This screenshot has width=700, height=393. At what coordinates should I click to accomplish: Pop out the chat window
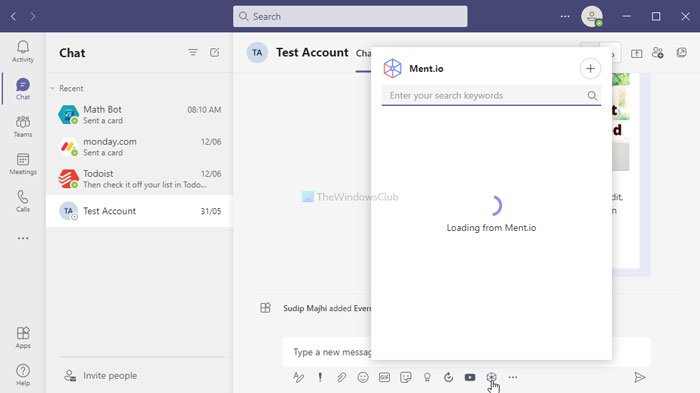pos(682,53)
